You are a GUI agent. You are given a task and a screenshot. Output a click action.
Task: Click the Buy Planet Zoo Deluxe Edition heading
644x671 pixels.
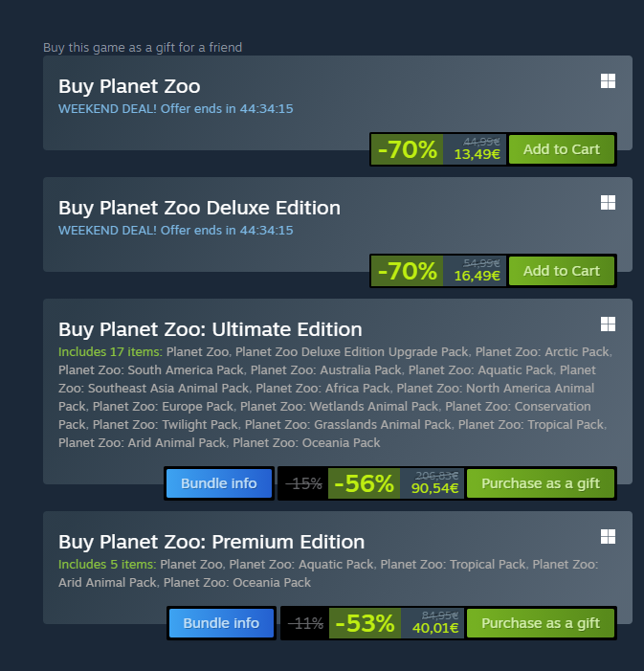click(x=199, y=208)
